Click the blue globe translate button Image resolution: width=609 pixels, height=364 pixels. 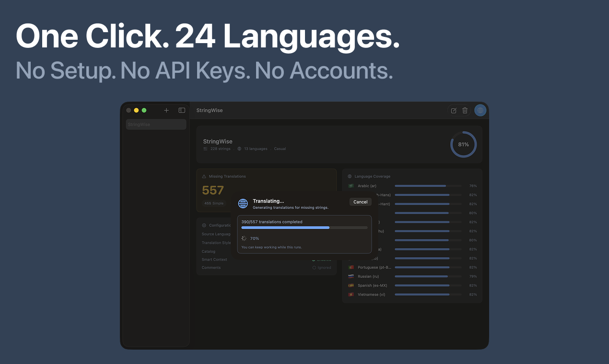pos(480,111)
